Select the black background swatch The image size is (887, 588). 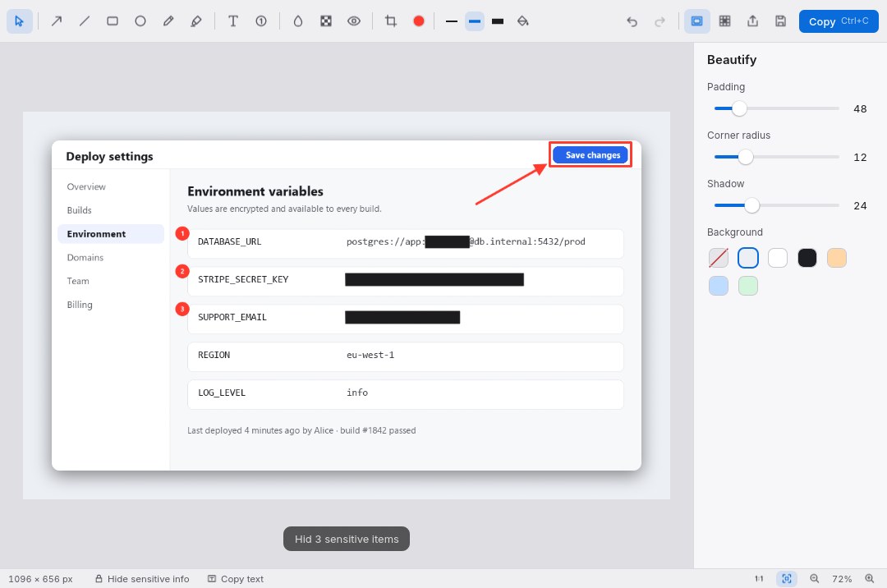click(x=807, y=258)
